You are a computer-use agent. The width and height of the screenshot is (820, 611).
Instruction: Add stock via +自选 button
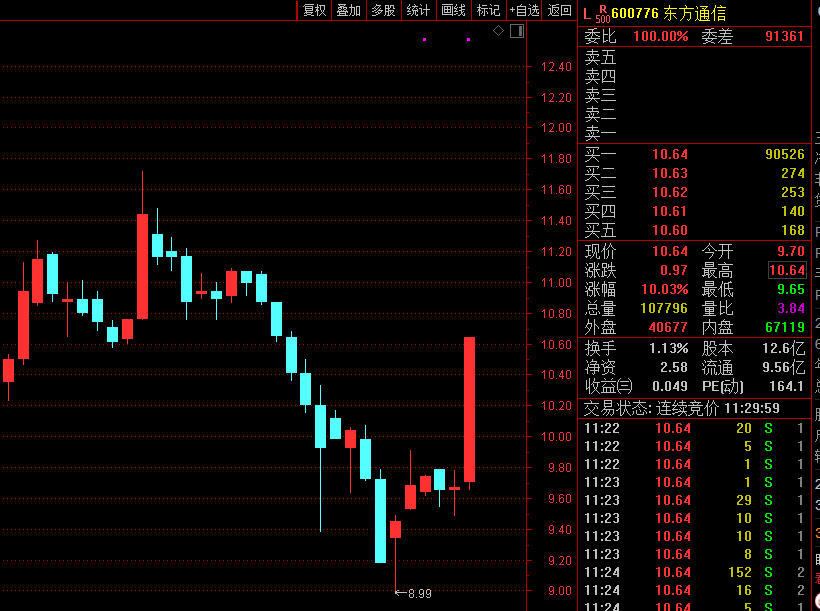[525, 10]
